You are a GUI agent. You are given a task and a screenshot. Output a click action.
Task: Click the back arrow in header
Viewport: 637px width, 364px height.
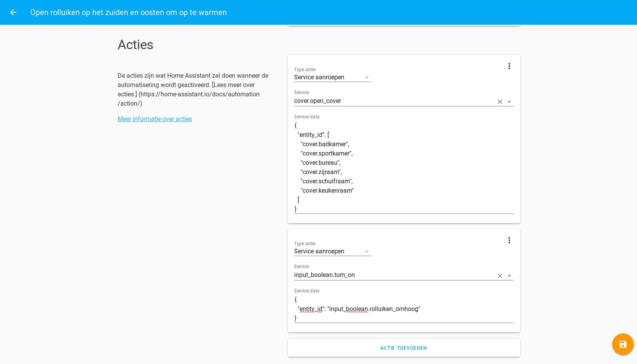tap(13, 12)
